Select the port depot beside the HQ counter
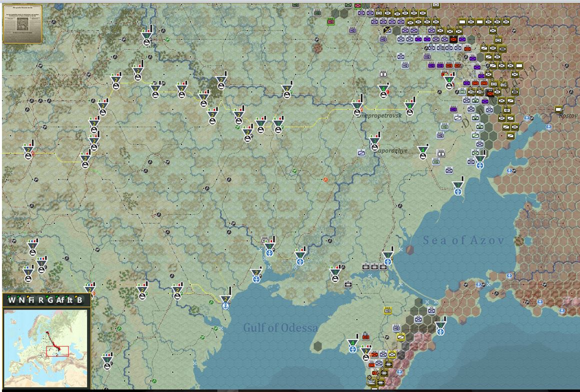580x392 pixels. coord(269,249)
